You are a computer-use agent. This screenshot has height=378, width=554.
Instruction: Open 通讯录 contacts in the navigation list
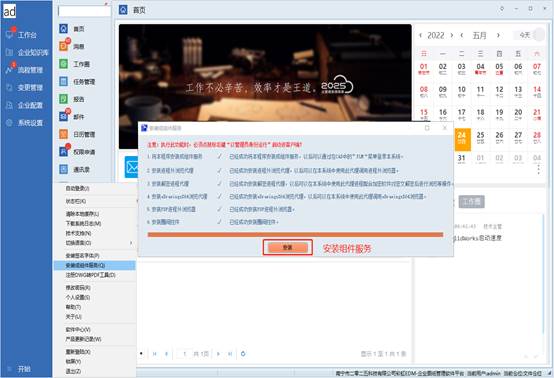pyautogui.click(x=75, y=170)
